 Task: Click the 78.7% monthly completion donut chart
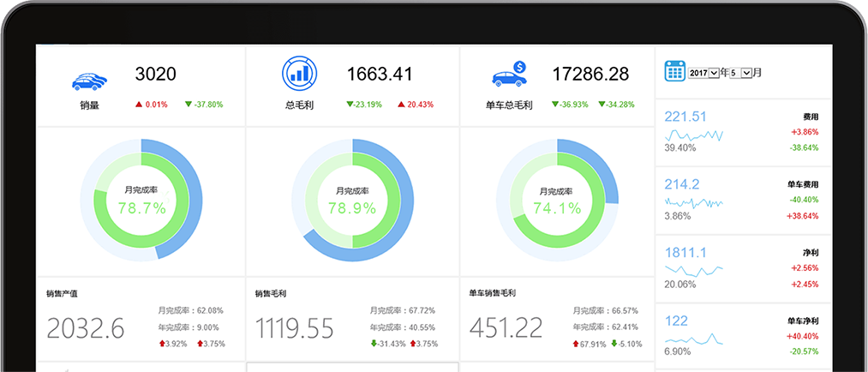[x=141, y=200]
